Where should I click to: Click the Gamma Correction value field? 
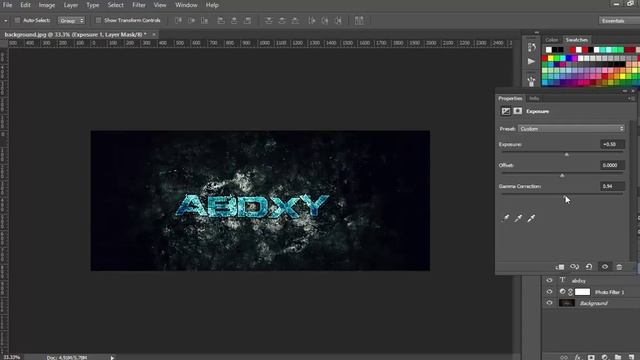[x=613, y=186]
